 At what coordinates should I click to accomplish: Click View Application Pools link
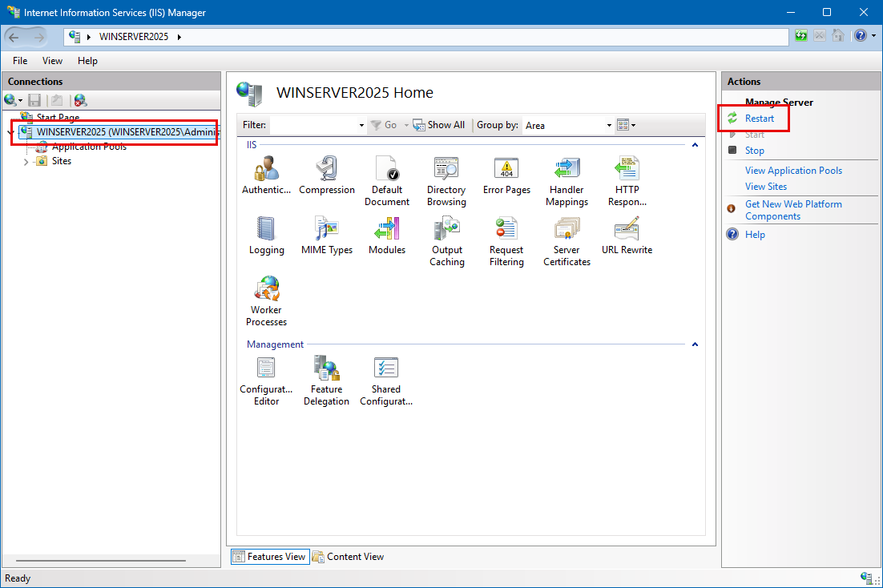click(793, 171)
